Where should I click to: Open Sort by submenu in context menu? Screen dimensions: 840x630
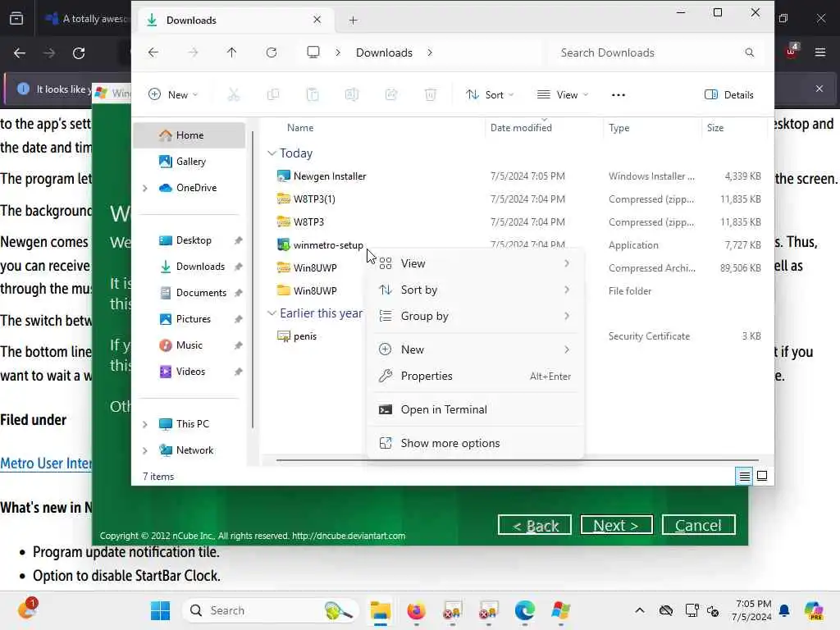[x=475, y=290]
